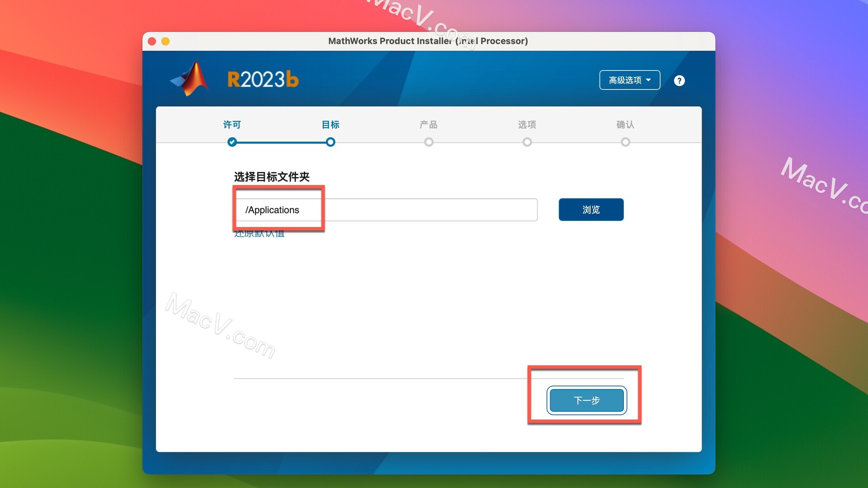The height and width of the screenshot is (488, 868).
Task: Switch to 许可 tab
Action: coord(232,125)
